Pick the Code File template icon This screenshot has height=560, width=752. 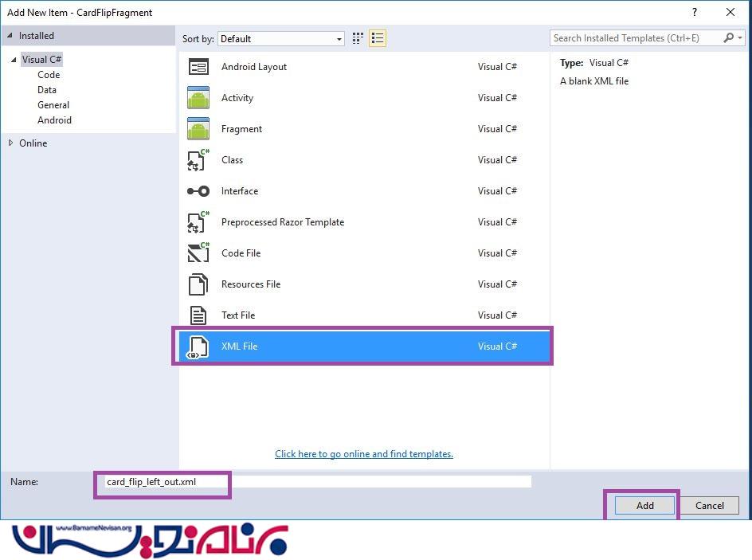tap(198, 253)
